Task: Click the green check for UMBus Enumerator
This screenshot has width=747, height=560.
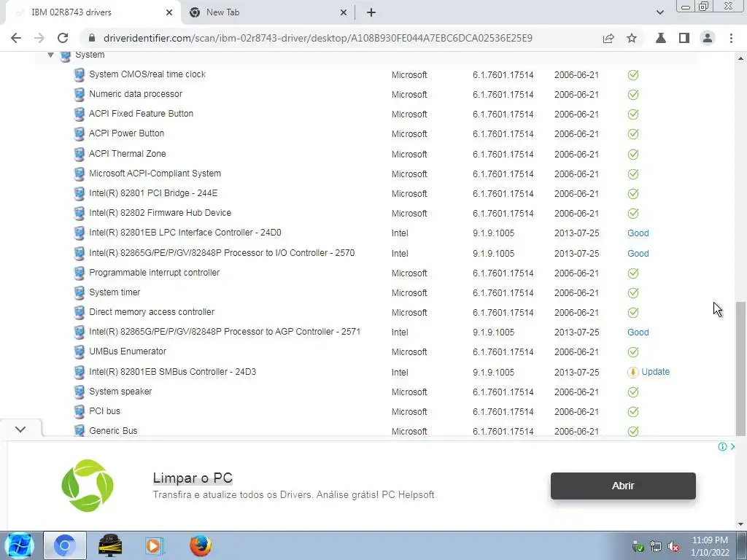Action: click(633, 352)
